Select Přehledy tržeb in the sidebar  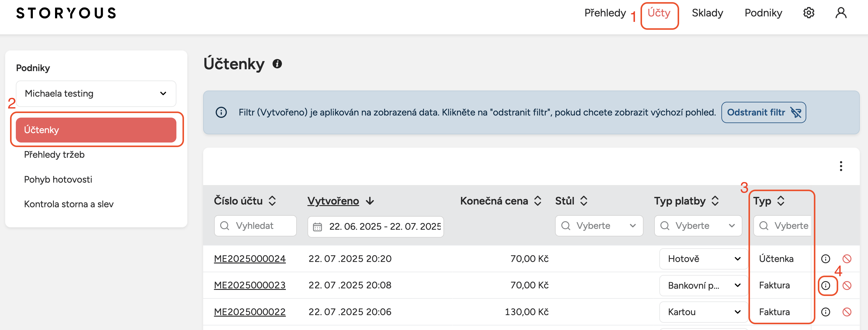[54, 155]
